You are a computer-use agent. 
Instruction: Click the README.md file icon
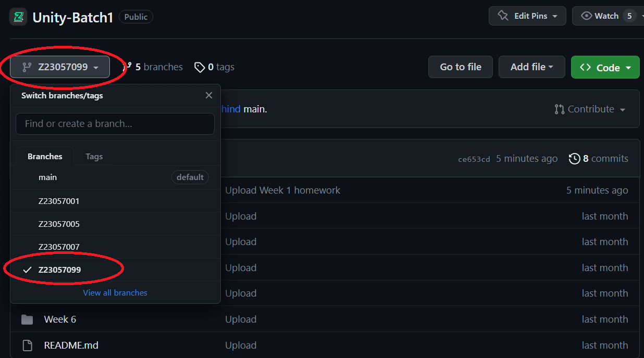click(x=27, y=345)
